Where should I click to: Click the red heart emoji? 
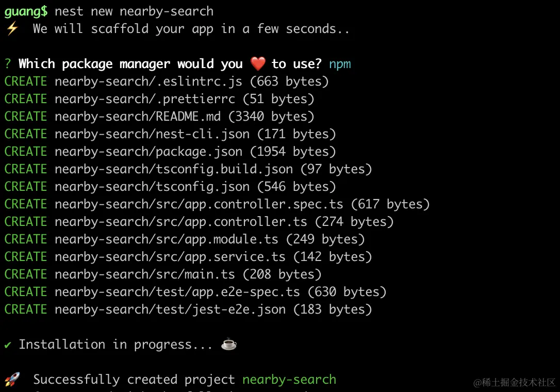click(x=258, y=64)
